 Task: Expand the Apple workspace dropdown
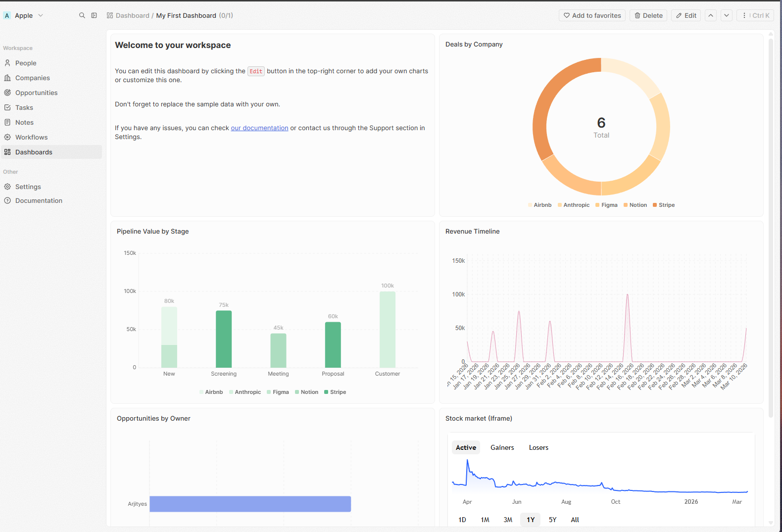click(x=24, y=15)
